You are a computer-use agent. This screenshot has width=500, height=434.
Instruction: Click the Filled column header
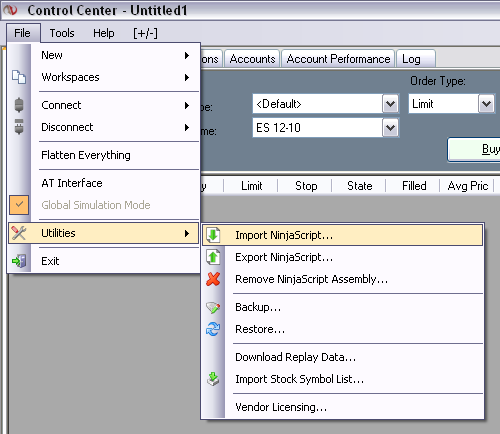click(414, 186)
